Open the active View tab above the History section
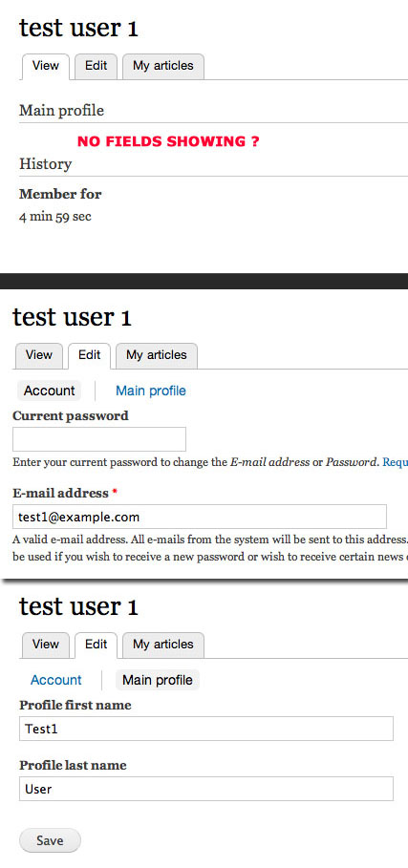The image size is (408, 868). (x=46, y=67)
